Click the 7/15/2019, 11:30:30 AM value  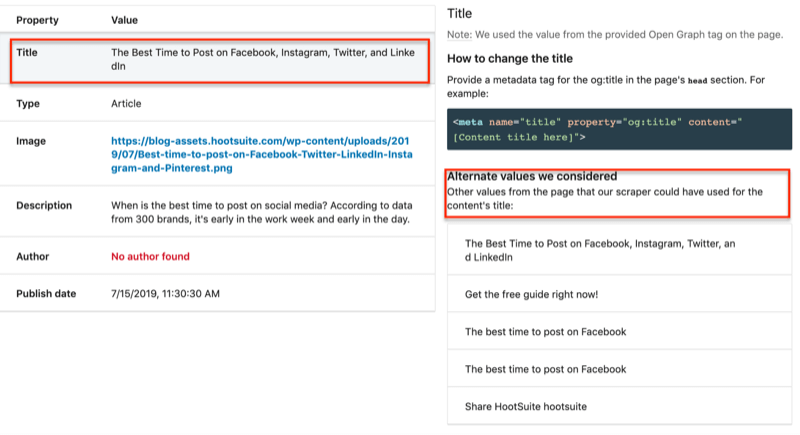point(165,294)
